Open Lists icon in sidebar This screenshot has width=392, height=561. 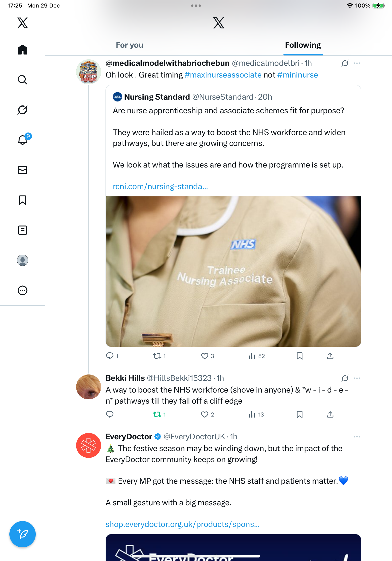coord(23,230)
